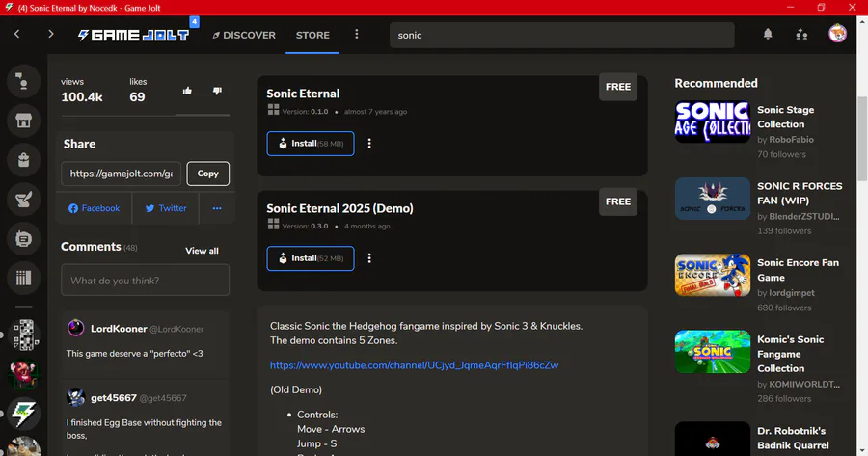
Task: Open the playlists sidebar icon
Action: (23, 238)
